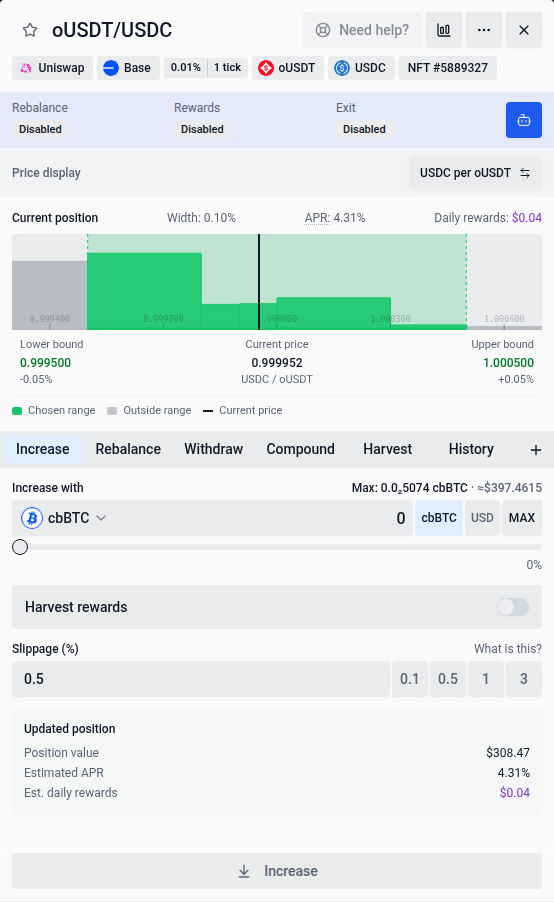Star the oUSDT/USDC pair as favorite

pyautogui.click(x=30, y=30)
